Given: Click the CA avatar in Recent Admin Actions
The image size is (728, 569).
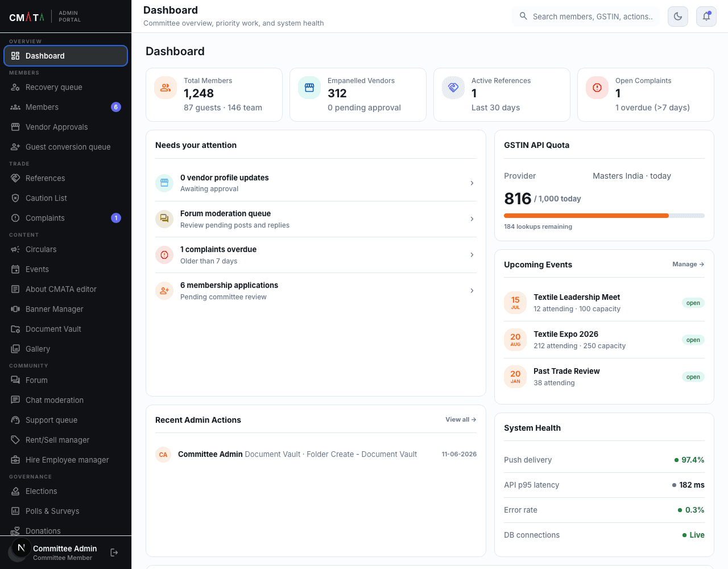Looking at the screenshot, I should (163, 455).
